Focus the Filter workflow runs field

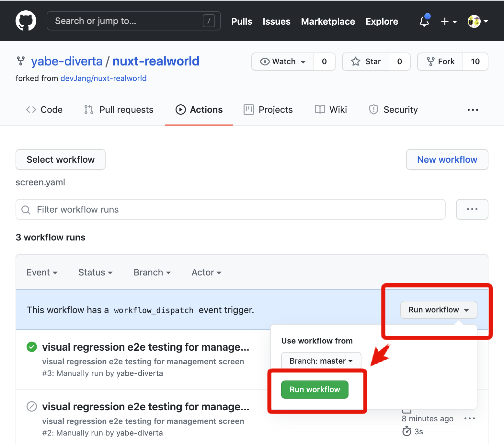point(231,209)
